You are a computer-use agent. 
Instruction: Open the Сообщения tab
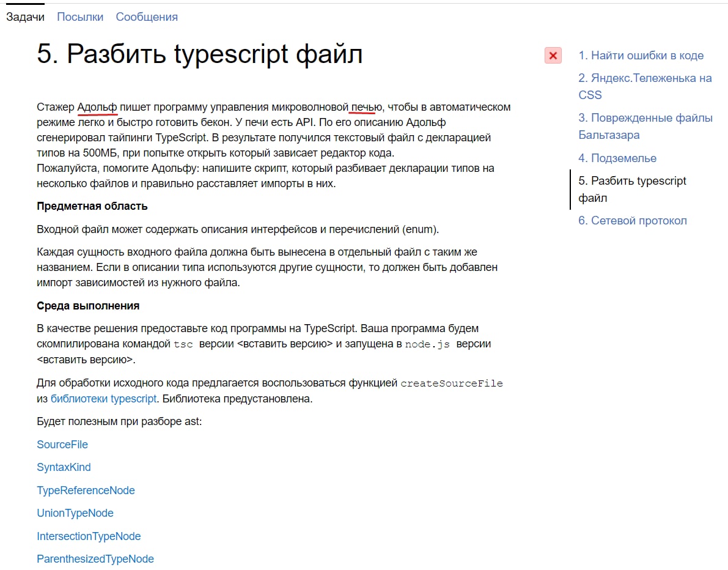point(147,17)
